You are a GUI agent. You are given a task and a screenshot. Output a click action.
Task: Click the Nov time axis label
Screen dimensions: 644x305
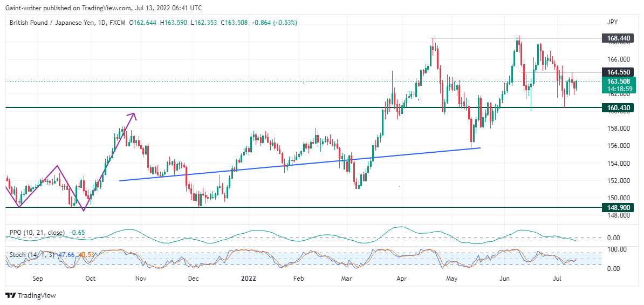click(x=141, y=279)
